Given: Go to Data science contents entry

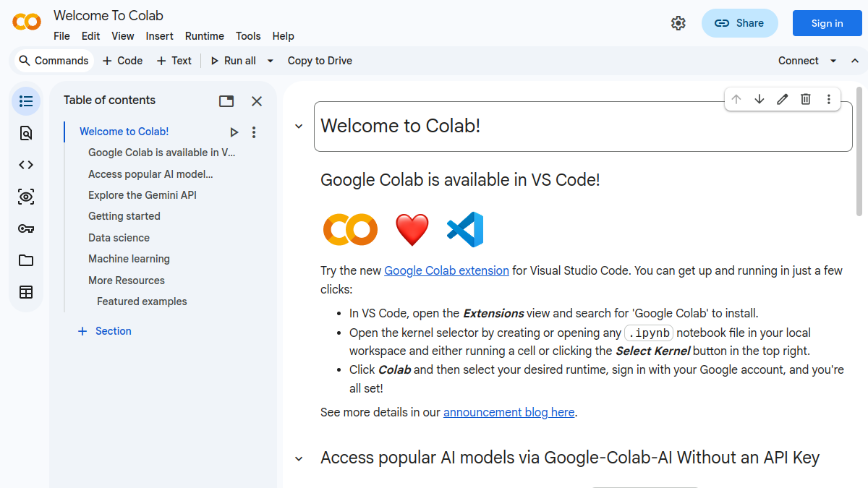Looking at the screenshot, I should point(119,238).
